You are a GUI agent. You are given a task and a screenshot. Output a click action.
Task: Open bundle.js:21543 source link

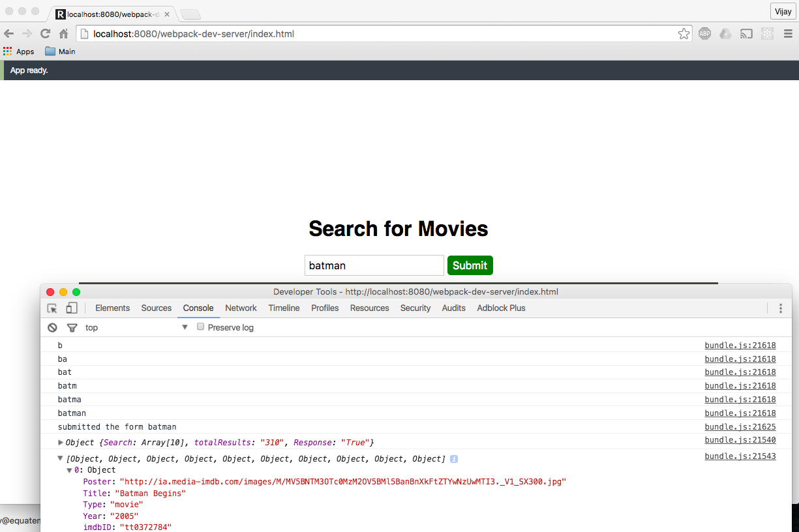[740, 456]
